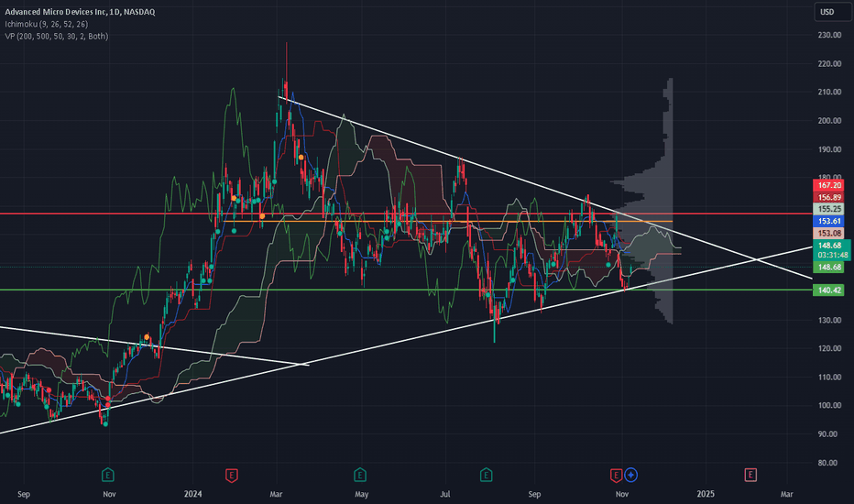Select the green horizontal line at 140.42
This screenshot has width=854, height=504.
click(x=406, y=290)
